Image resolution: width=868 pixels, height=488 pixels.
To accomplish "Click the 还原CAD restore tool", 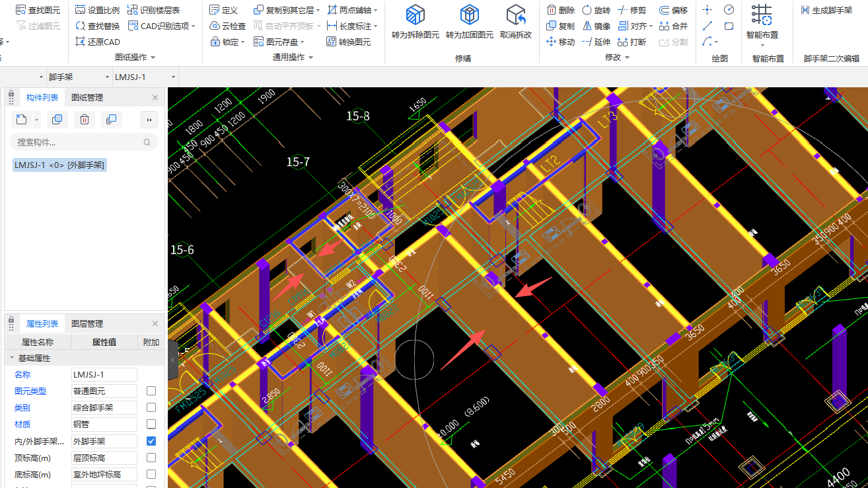I will [x=98, y=42].
